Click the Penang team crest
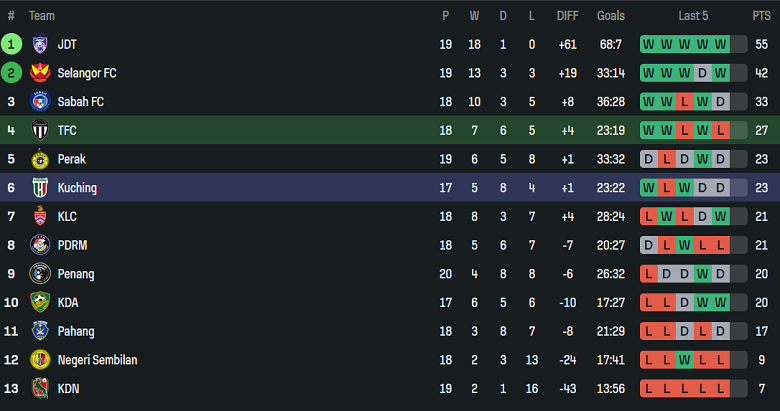 [40, 274]
